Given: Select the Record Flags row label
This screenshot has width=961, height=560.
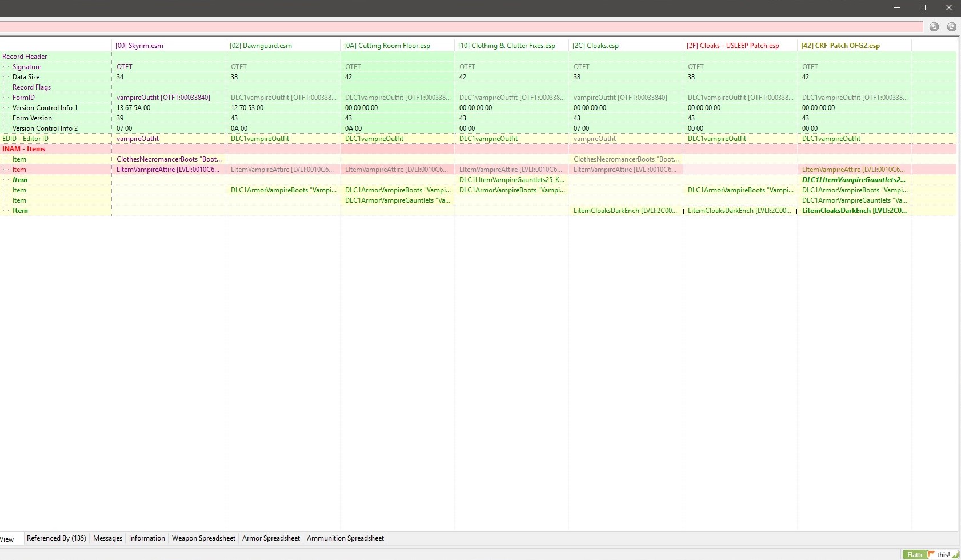Looking at the screenshot, I should point(31,87).
